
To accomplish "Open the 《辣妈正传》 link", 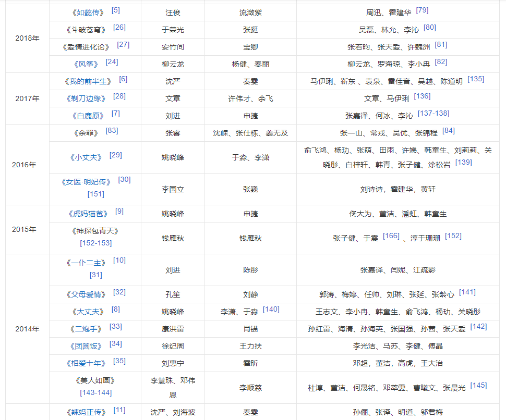I will [87, 412].
